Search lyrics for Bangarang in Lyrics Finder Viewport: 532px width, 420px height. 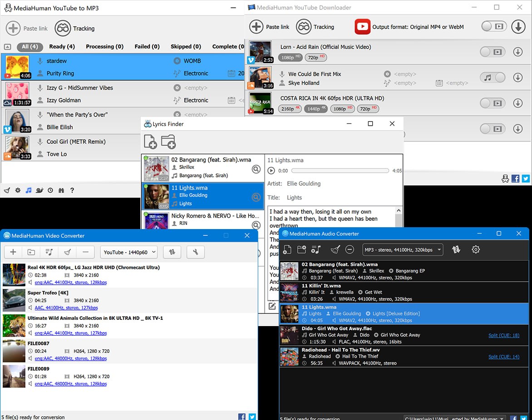click(x=256, y=169)
